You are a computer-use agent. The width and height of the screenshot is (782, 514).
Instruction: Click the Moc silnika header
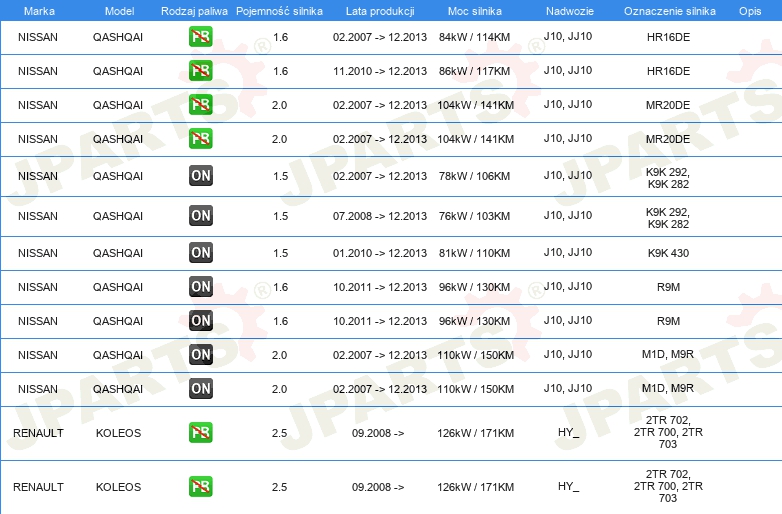[x=474, y=11]
